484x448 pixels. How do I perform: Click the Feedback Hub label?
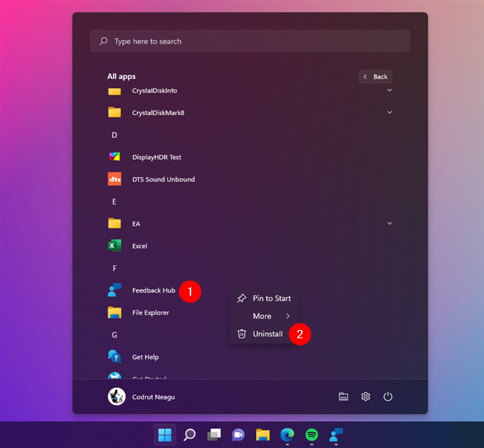(154, 290)
